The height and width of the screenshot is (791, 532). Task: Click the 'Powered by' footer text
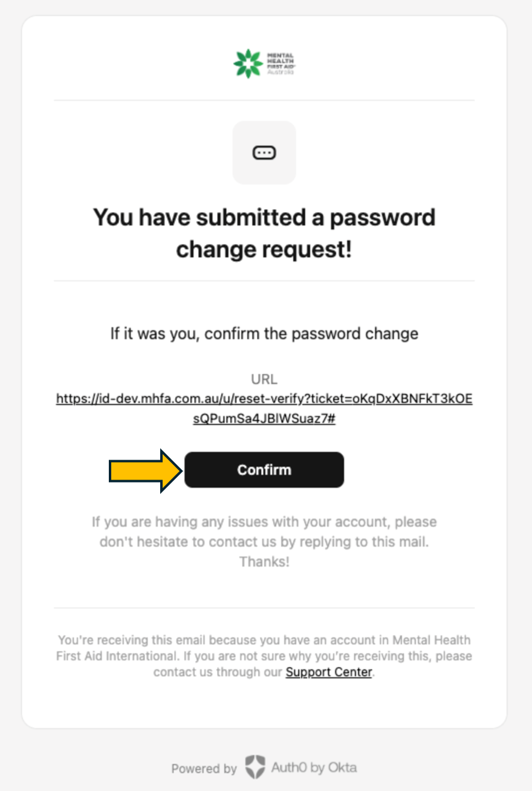[204, 768]
